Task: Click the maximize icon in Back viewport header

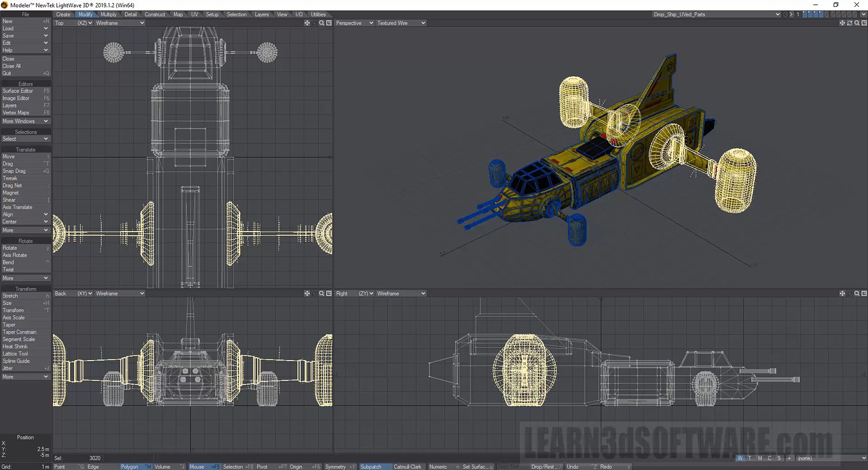Action: 329,293
